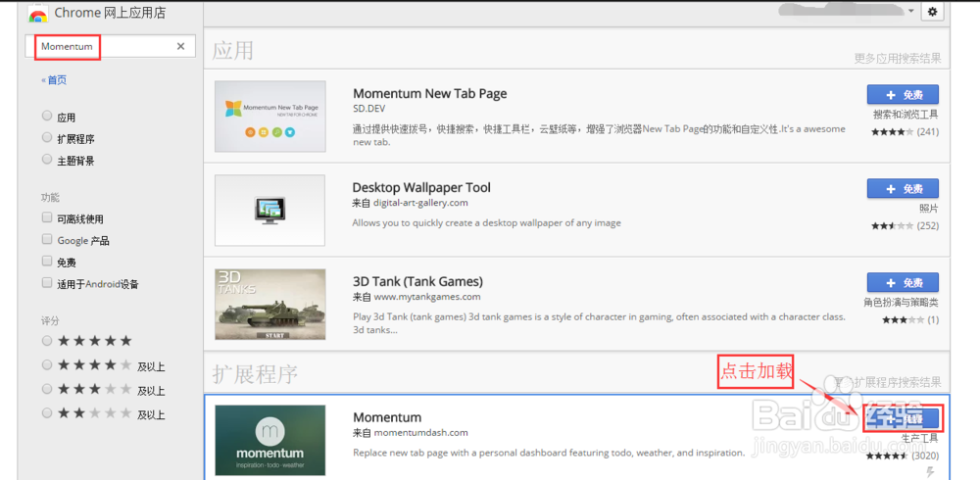Clear the search box with the X icon
Viewport: 980px width, 480px height.
tap(180, 46)
